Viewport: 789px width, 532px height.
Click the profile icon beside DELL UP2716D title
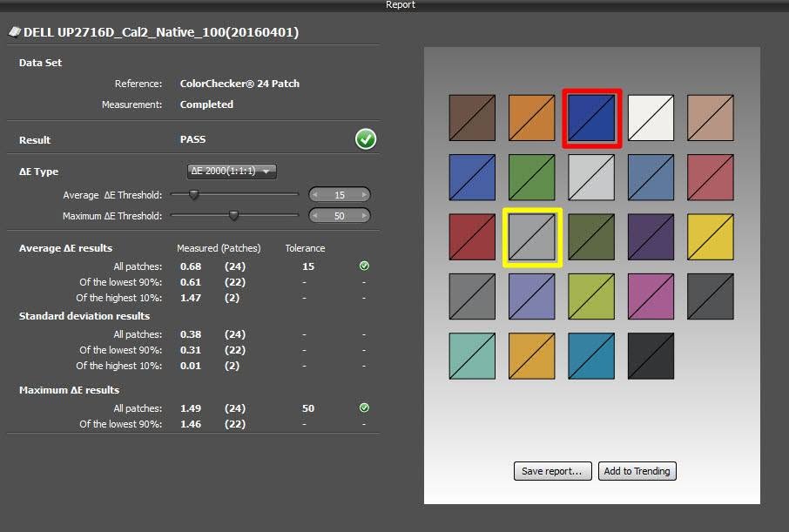[x=15, y=31]
